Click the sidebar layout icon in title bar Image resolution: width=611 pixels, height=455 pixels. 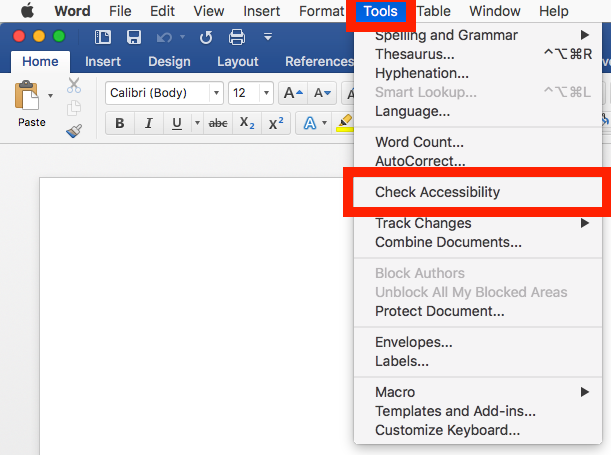click(103, 37)
